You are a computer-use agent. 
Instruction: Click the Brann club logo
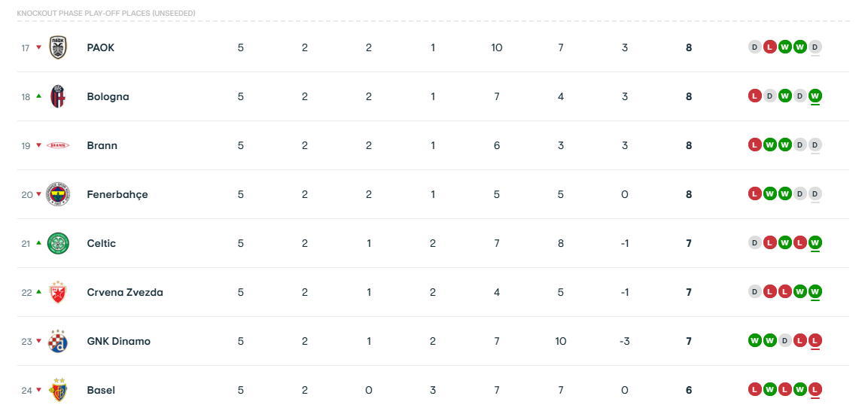click(58, 145)
